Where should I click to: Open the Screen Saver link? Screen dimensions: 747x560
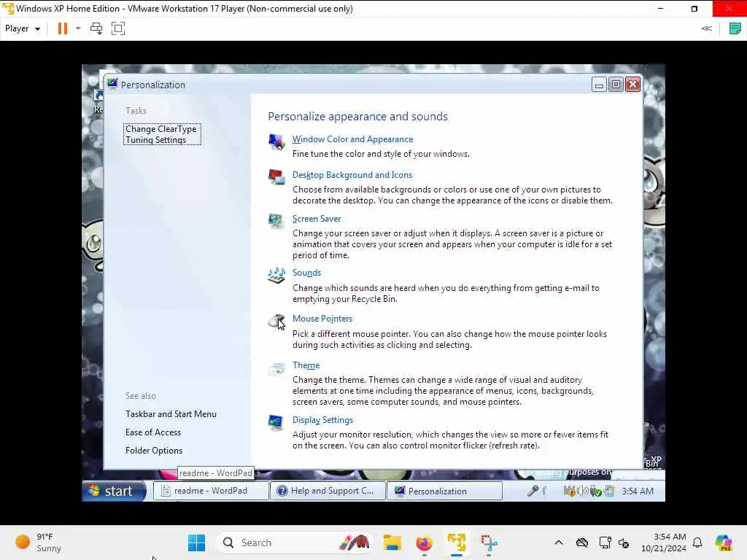pyautogui.click(x=317, y=219)
